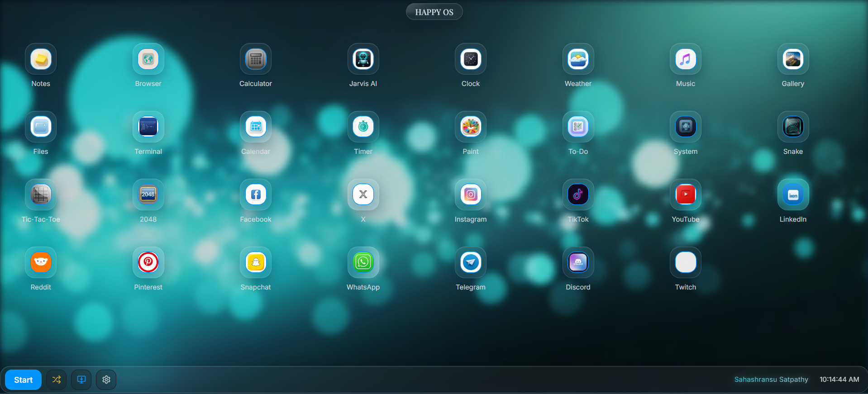Open the Weather app
Viewport: 868px width, 394px height.
click(x=578, y=59)
